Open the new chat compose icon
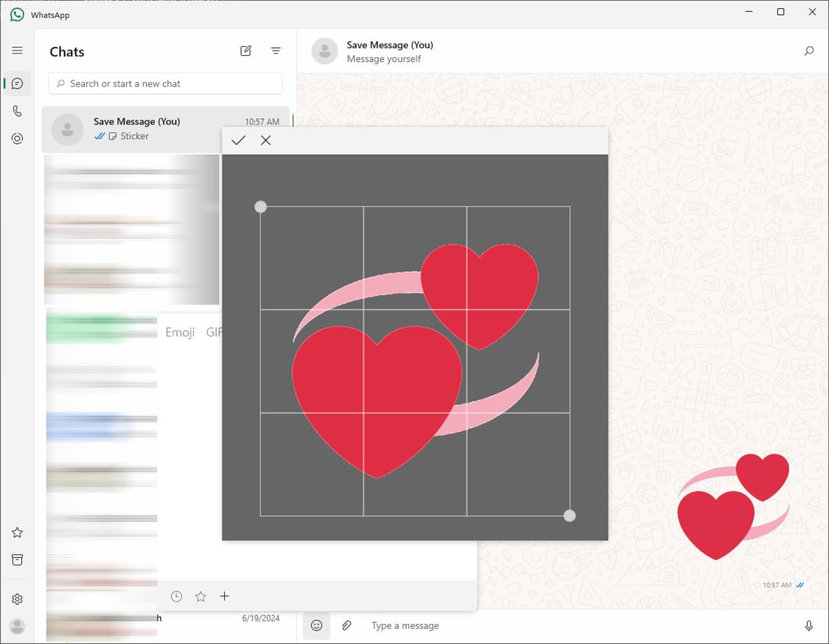The width and height of the screenshot is (829, 644). point(246,51)
